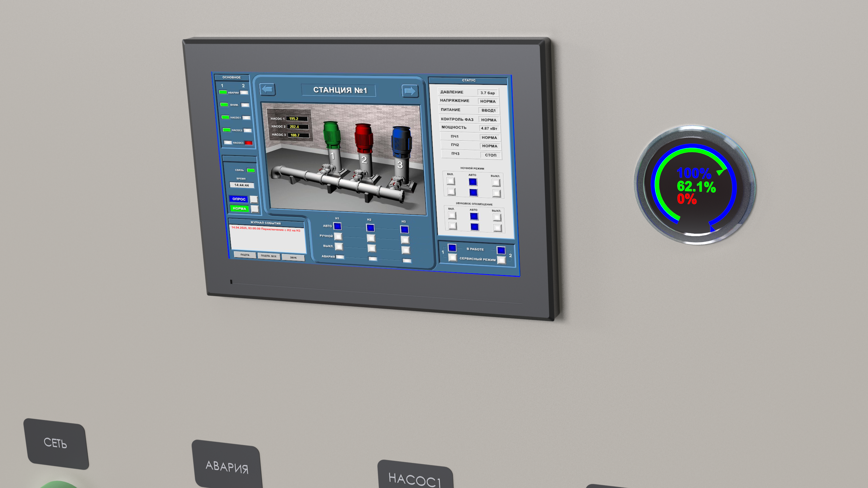Select upper АВТО box in ЗВУКОВОЕ ОПОВЕЩЕНИЕ
This screenshot has height=488, width=868.
474,216
